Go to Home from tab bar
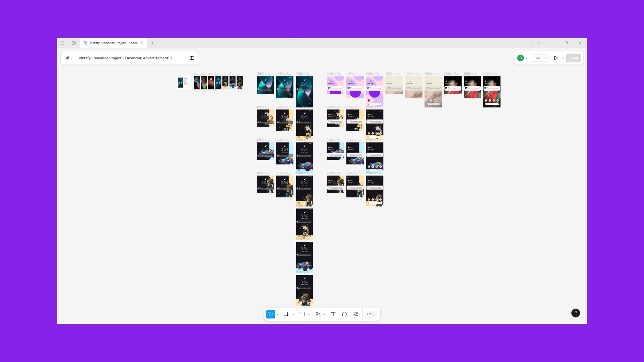The width and height of the screenshot is (644, 362). tap(62, 43)
